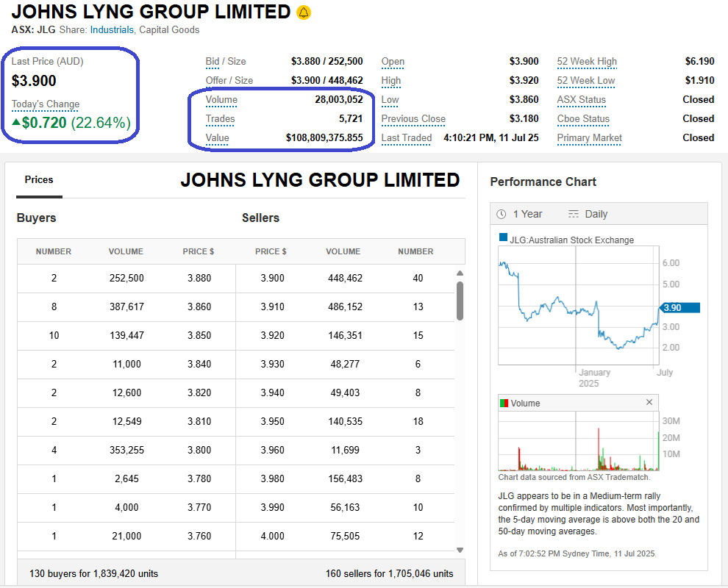
Task: Select the Prices tab
Action: [x=39, y=179]
